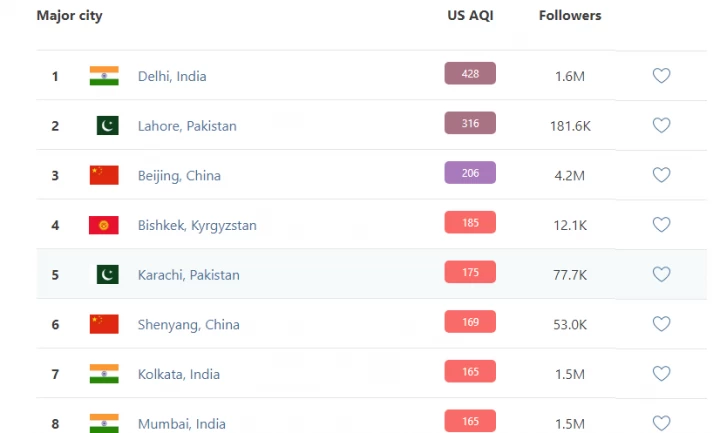Click the heart icon for Mumbai
This screenshot has height=433, width=720.
661,423
